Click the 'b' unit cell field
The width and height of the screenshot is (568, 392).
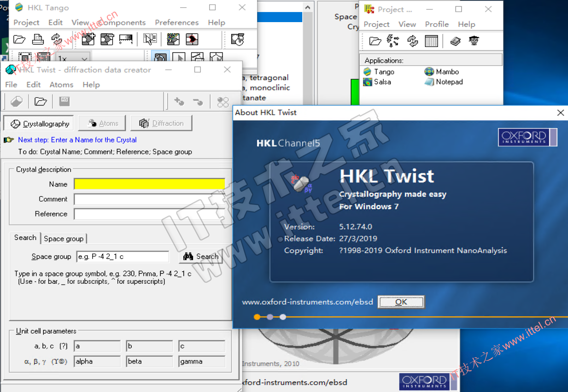(150, 346)
